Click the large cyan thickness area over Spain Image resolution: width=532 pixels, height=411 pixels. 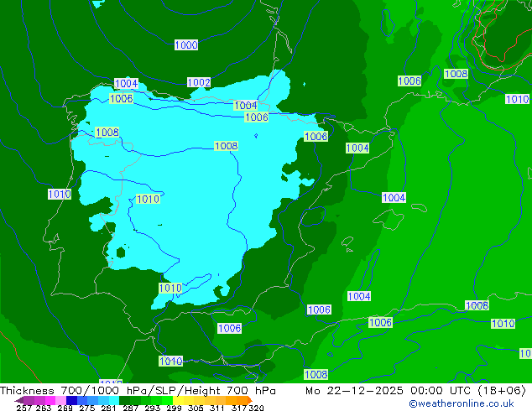(x=190, y=190)
